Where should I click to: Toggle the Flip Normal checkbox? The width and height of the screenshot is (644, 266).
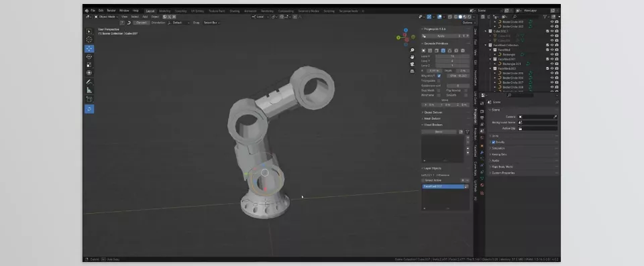click(x=466, y=90)
